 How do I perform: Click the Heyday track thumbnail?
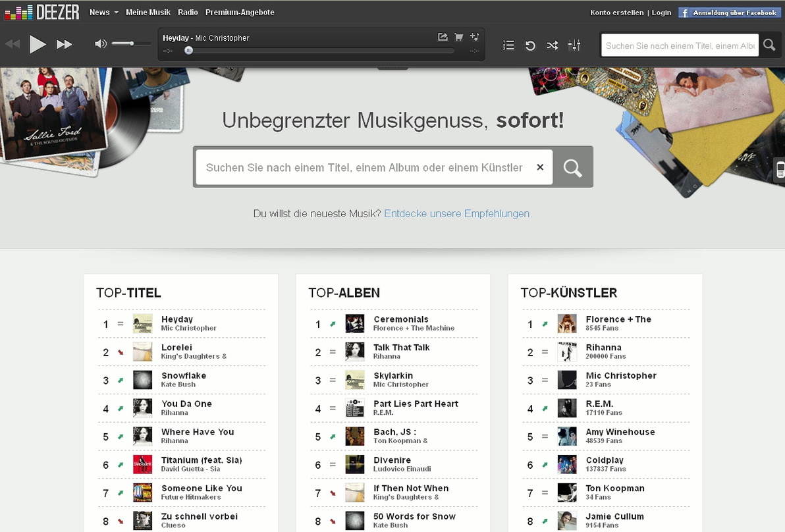tap(142, 324)
